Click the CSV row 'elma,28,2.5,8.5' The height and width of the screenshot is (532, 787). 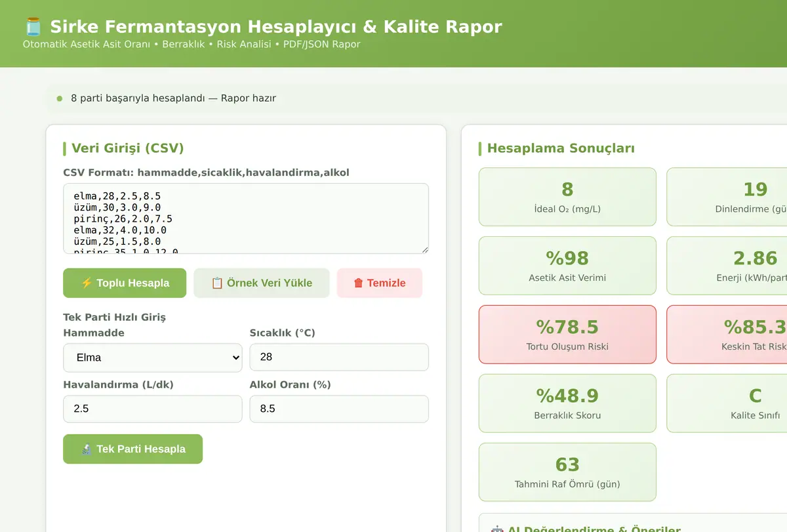point(117,196)
